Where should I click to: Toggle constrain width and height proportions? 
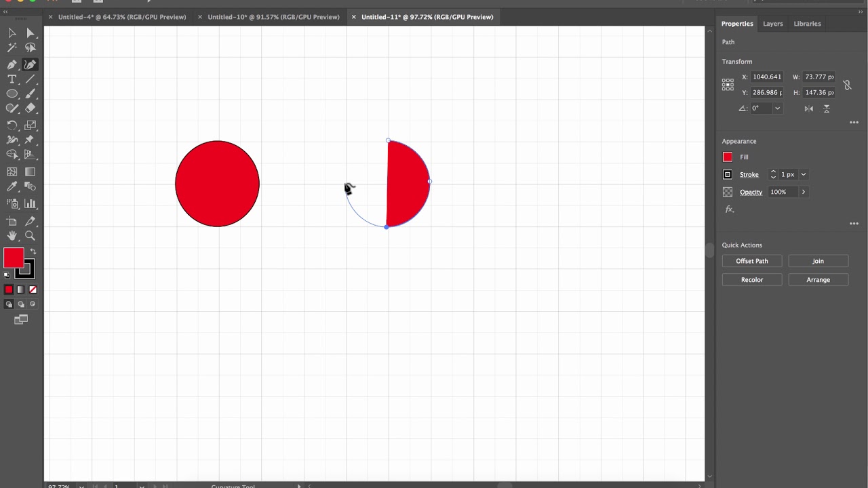click(847, 85)
